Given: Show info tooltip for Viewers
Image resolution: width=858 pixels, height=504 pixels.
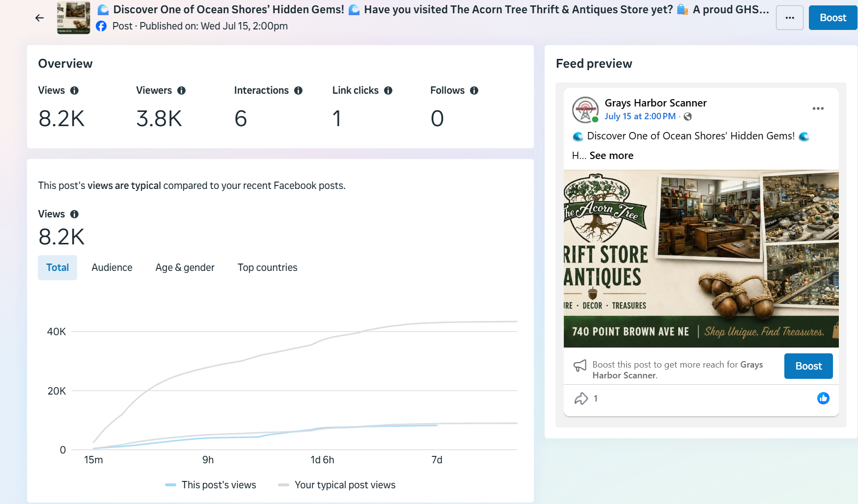Looking at the screenshot, I should (x=181, y=90).
